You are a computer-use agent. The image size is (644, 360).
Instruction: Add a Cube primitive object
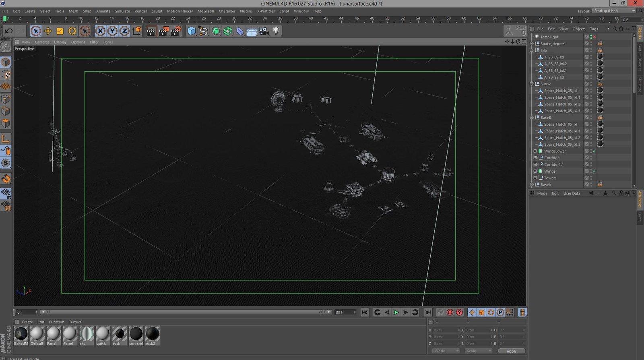[192, 31]
